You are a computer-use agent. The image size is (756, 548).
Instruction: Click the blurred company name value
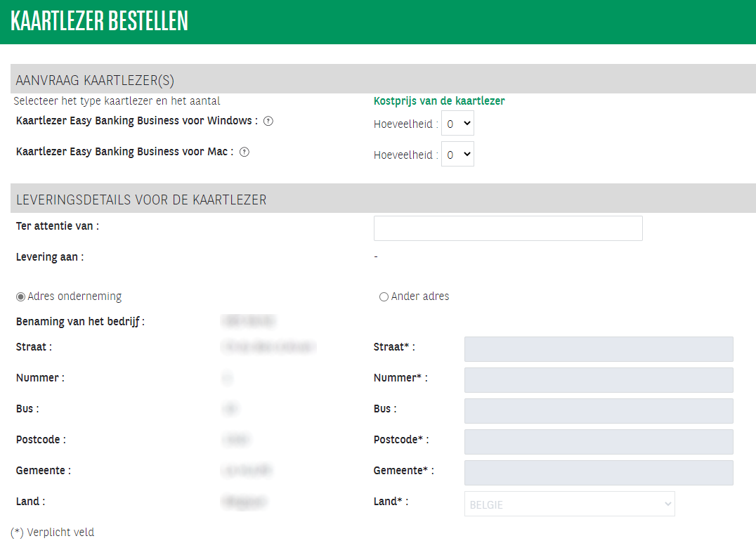coord(248,322)
